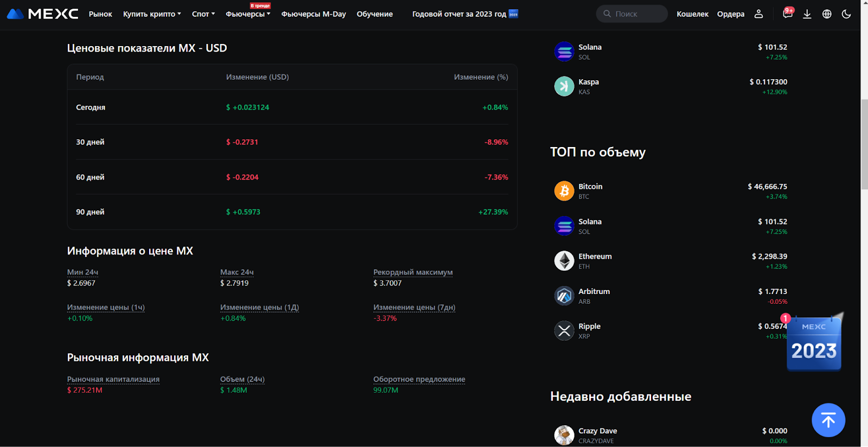The width and height of the screenshot is (868, 447).
Task: Click the Bitcoin coin icon
Action: [564, 191]
